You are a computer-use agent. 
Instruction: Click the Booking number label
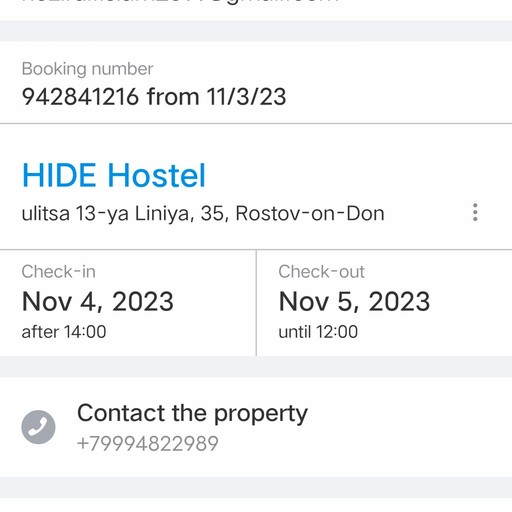tap(87, 69)
